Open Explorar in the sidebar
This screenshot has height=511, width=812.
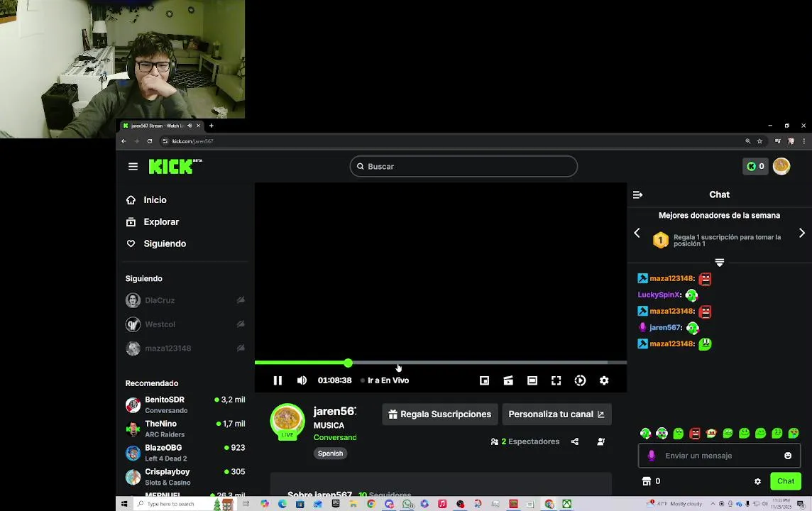click(153, 221)
